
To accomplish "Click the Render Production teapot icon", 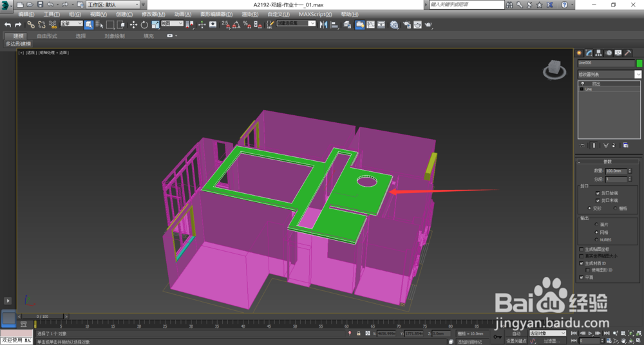I will [428, 24].
